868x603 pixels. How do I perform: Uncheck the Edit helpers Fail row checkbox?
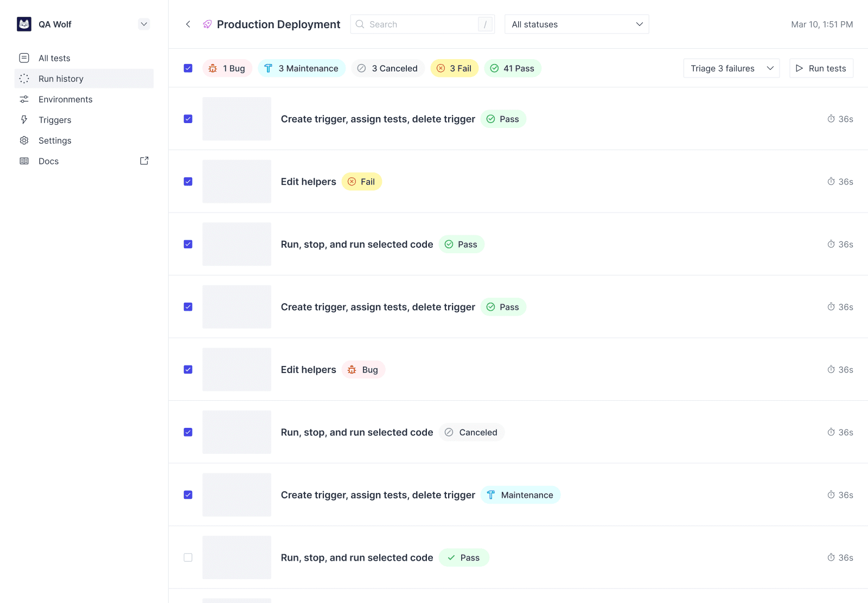pos(188,182)
